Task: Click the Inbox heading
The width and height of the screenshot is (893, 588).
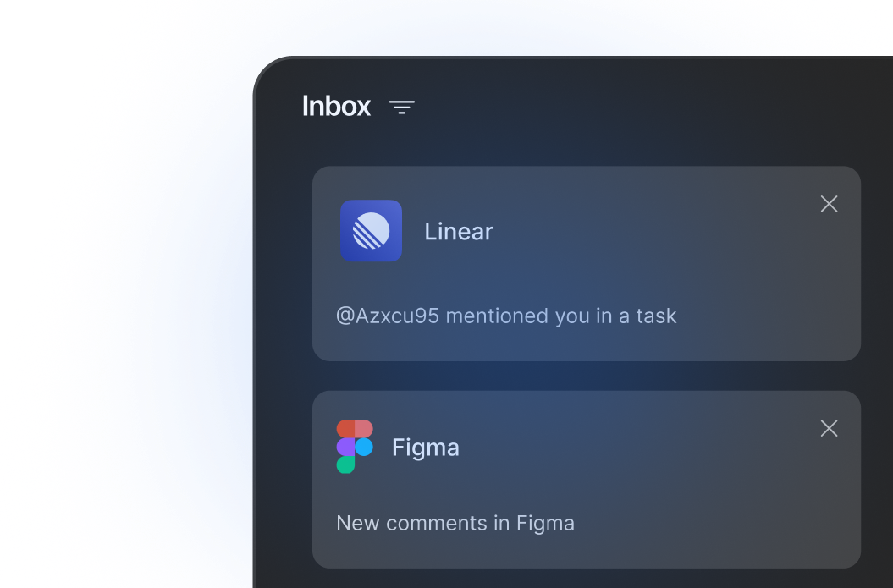Action: [x=336, y=106]
